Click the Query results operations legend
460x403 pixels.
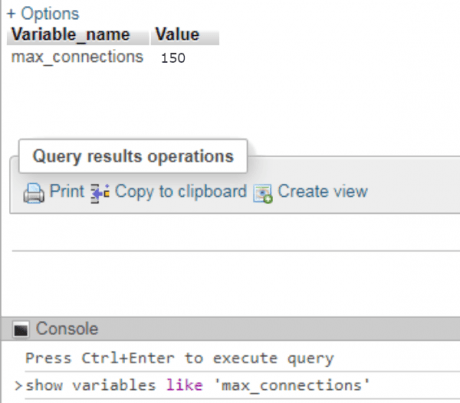[133, 156]
